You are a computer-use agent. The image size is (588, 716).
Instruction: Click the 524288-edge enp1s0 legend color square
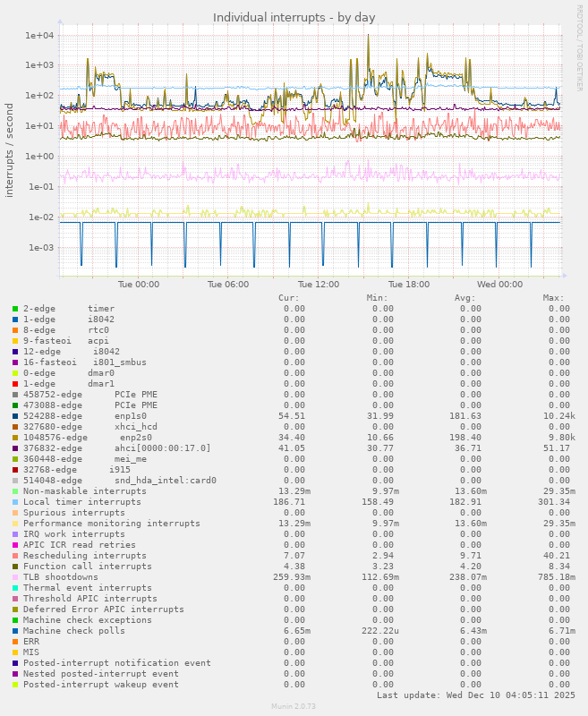pos(15,416)
